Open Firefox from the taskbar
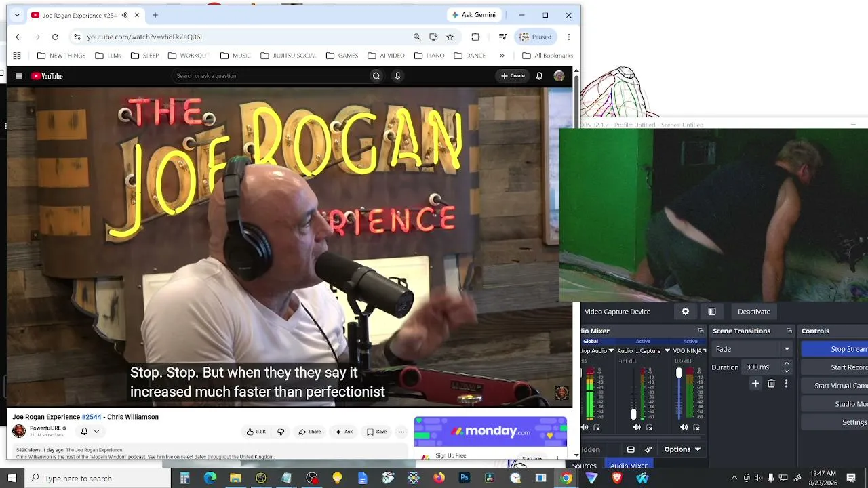868x488 pixels. 439,479
